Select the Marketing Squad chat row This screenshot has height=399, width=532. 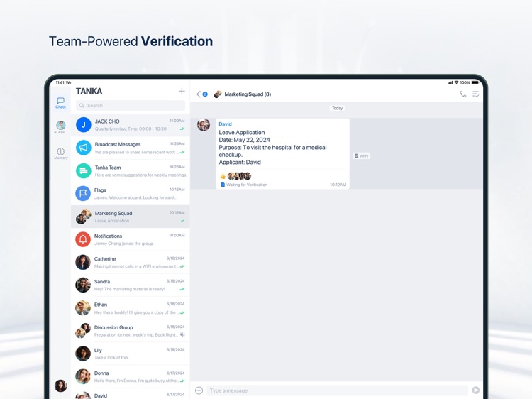click(x=131, y=217)
